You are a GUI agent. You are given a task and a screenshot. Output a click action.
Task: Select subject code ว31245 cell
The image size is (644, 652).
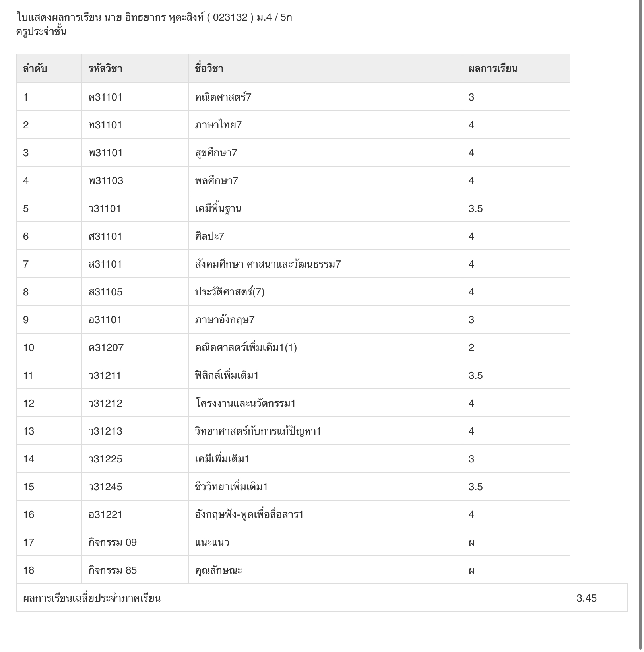[x=135, y=487]
